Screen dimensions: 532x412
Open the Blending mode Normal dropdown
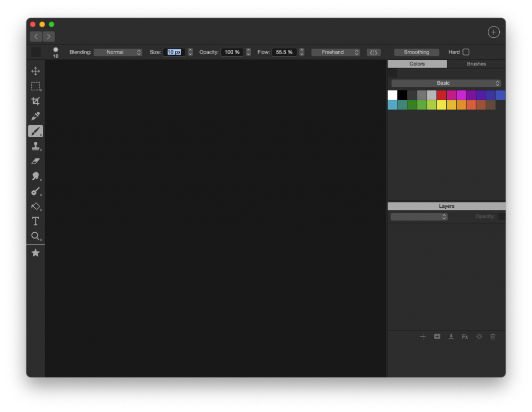coord(118,52)
